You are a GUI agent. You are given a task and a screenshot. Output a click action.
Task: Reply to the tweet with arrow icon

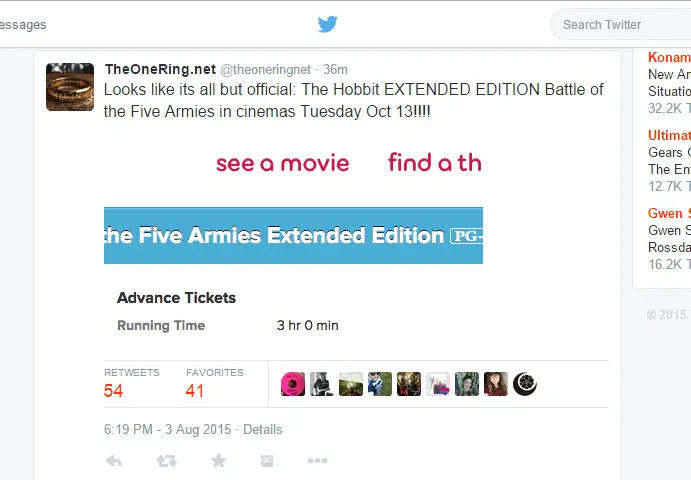pyautogui.click(x=114, y=461)
